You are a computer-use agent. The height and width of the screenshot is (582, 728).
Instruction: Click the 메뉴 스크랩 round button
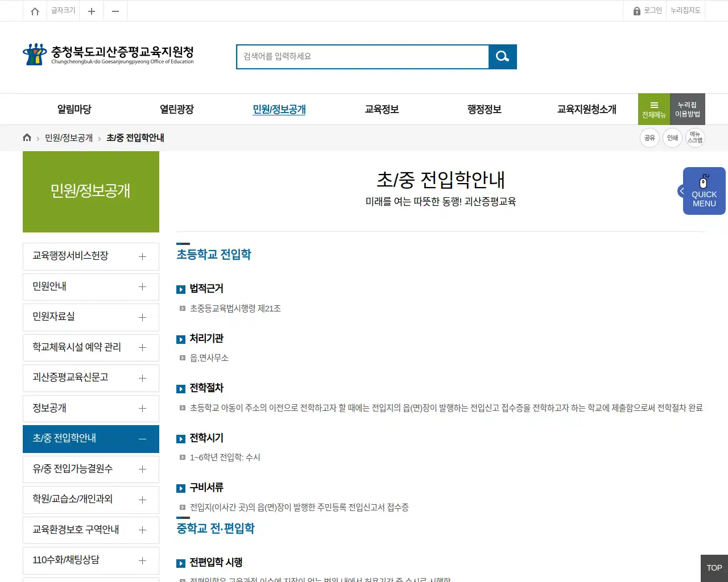[695, 138]
